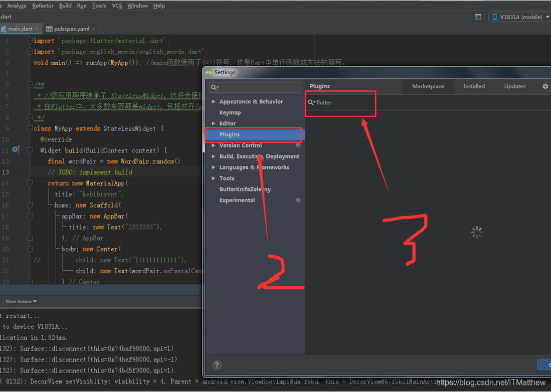Fold the Scaffold block on line 16
Image resolution: width=551 pixels, height=392 pixels.
30,205
